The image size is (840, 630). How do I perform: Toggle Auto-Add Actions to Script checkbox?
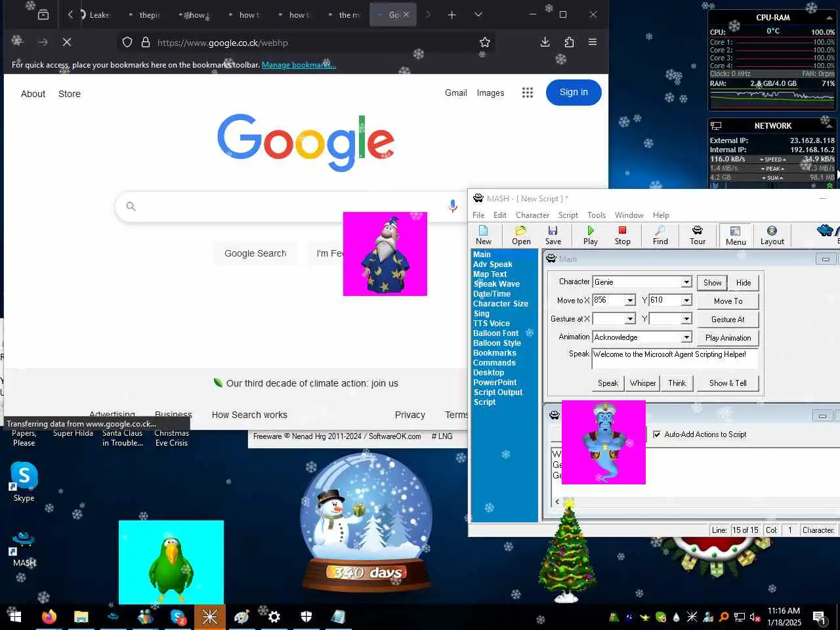click(x=657, y=434)
